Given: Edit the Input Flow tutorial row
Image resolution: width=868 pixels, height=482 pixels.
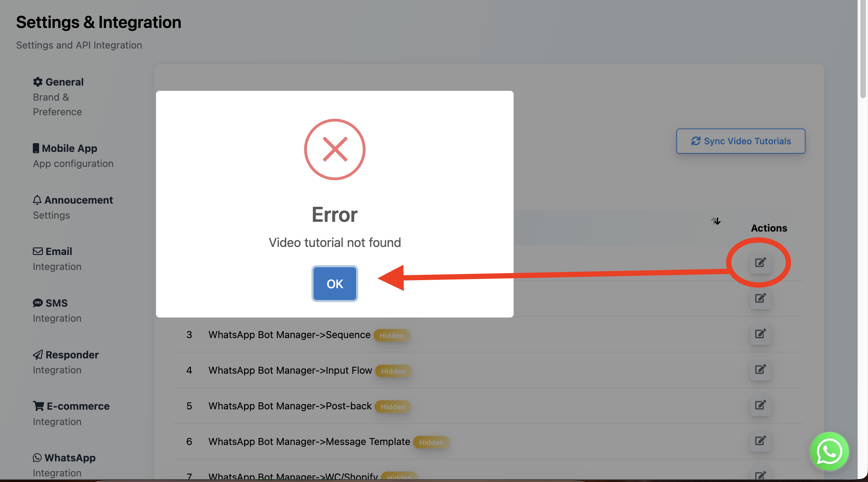Looking at the screenshot, I should tap(760, 370).
